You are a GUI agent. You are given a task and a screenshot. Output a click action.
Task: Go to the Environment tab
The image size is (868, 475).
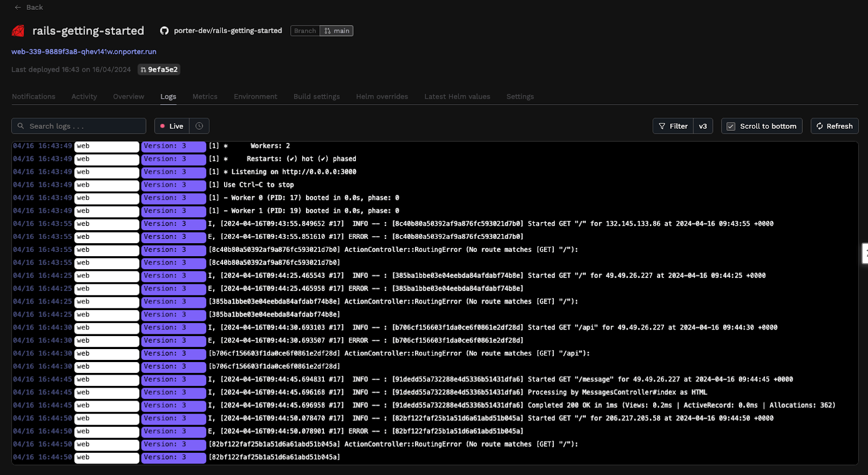(x=256, y=97)
